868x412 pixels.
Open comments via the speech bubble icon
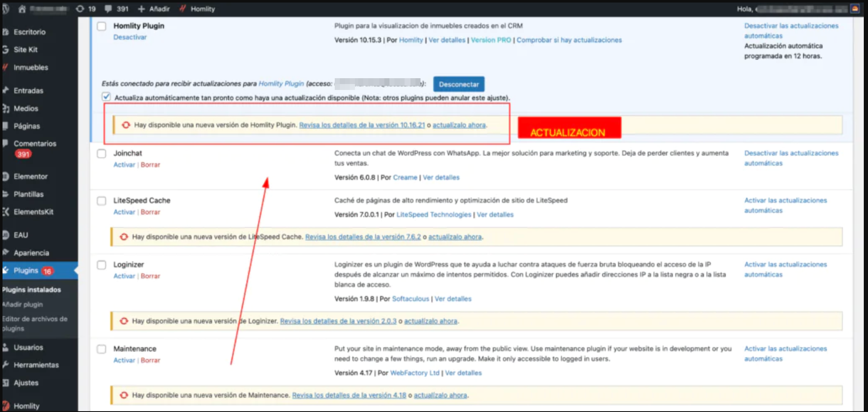pyautogui.click(x=108, y=8)
